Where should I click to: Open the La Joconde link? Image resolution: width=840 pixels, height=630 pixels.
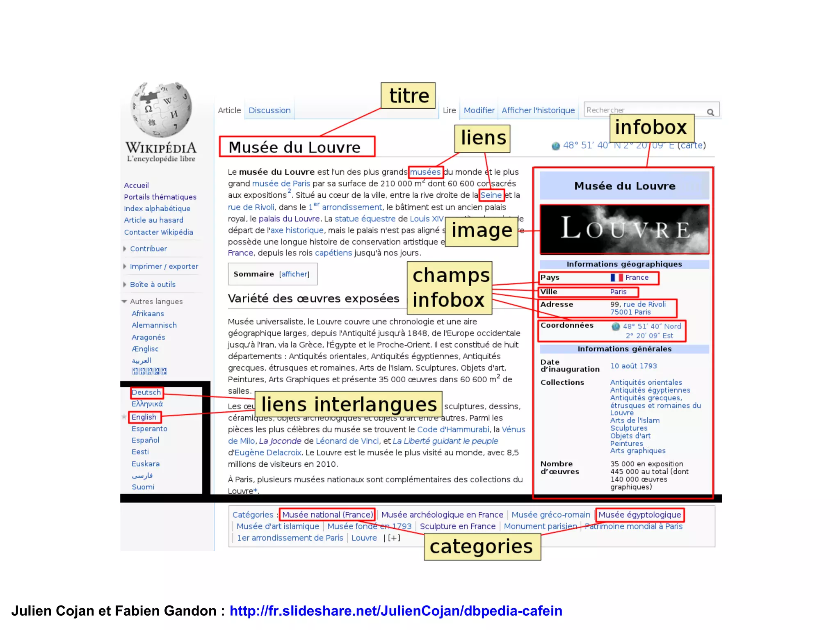(280, 441)
